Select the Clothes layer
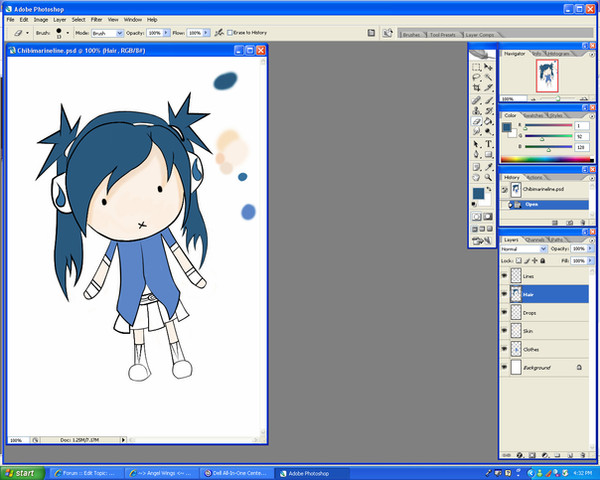 (x=549, y=349)
